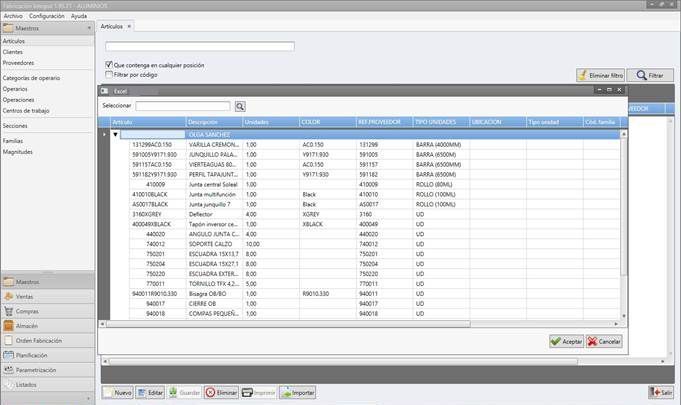Screen dimensions: 681x405
Task: Sort by the Descripción column header
Action: (x=214, y=122)
